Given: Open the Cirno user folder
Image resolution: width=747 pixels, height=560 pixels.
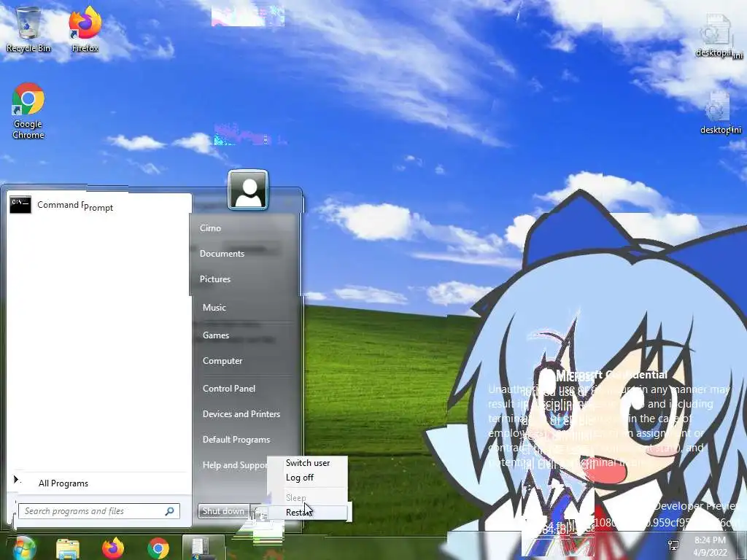Looking at the screenshot, I should [x=210, y=228].
